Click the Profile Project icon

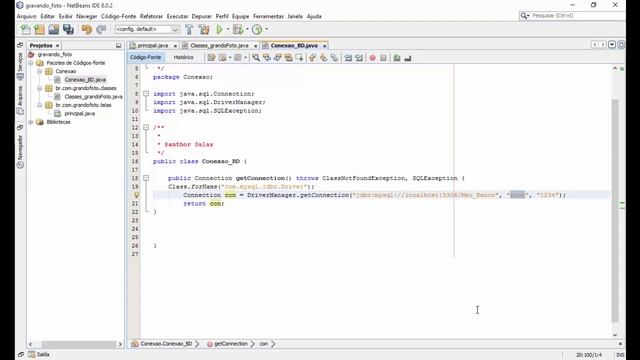(257, 29)
